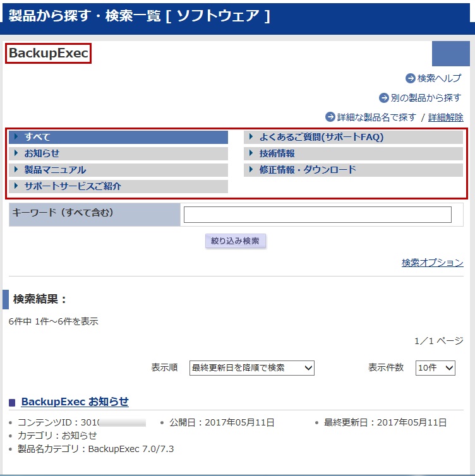475x476 pixels.
Task: Click the 最終更新日:2017年05月11日 text
Action: pyautogui.click(x=385, y=422)
